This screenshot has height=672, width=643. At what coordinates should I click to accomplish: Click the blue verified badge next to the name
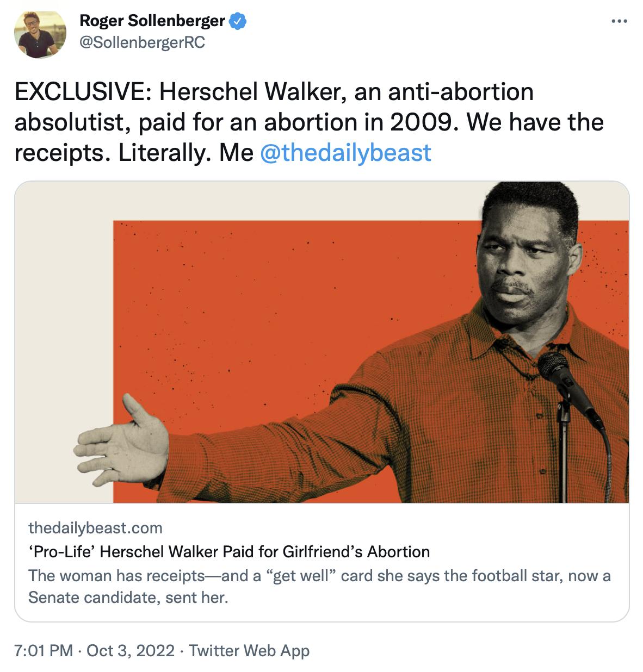pyautogui.click(x=237, y=22)
